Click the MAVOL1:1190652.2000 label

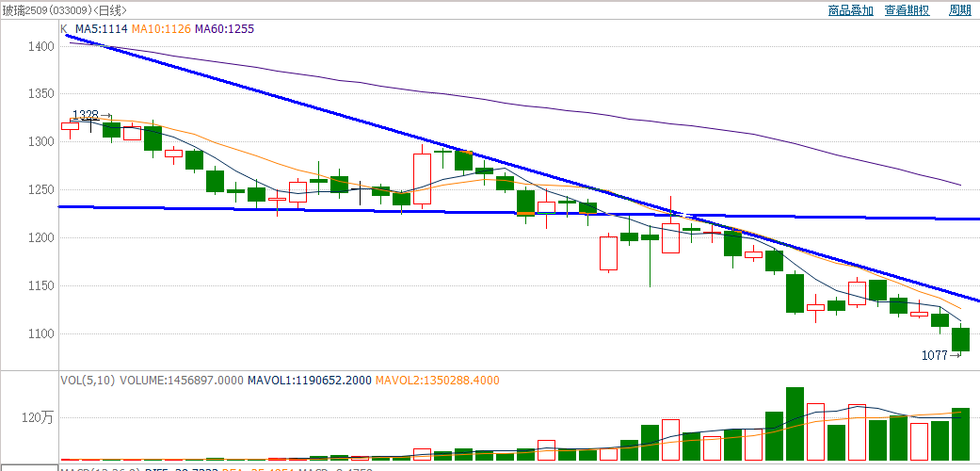click(310, 381)
